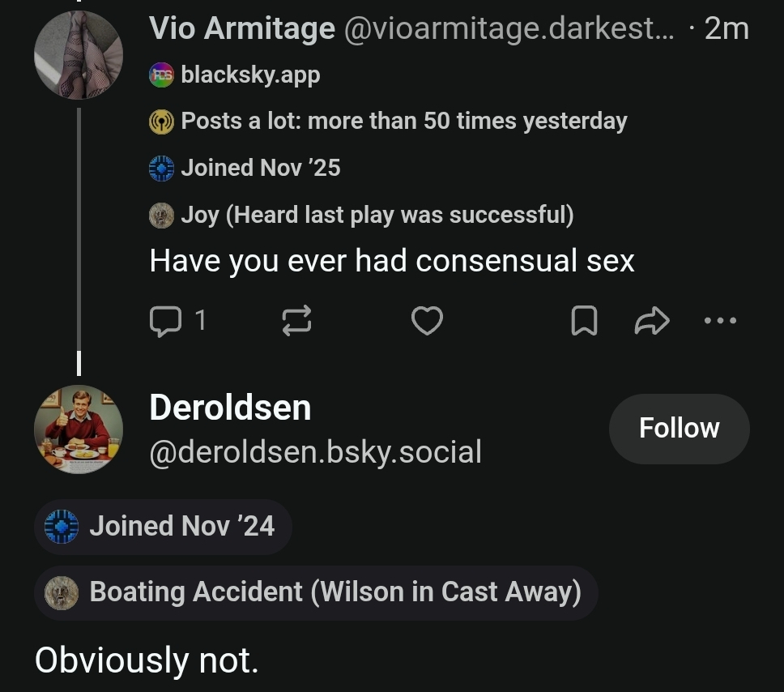Share the post via arrow icon
This screenshot has width=784, height=692.
point(652,322)
